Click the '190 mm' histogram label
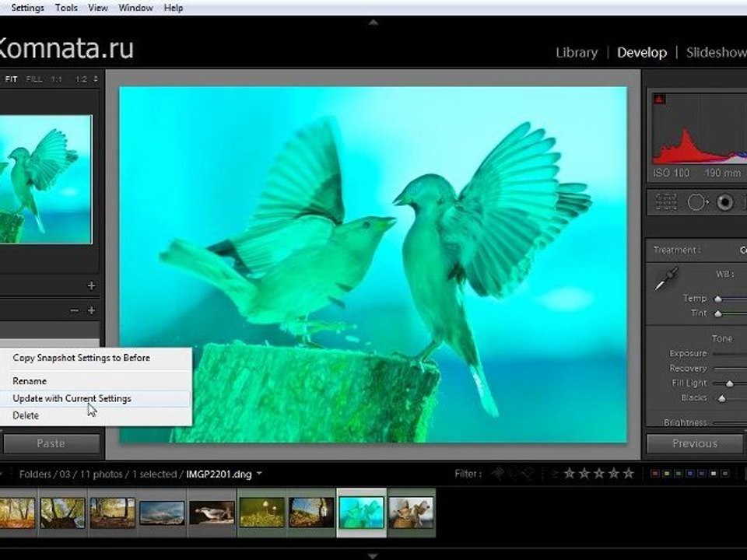Viewport: 747px width, 560px height. tap(723, 173)
